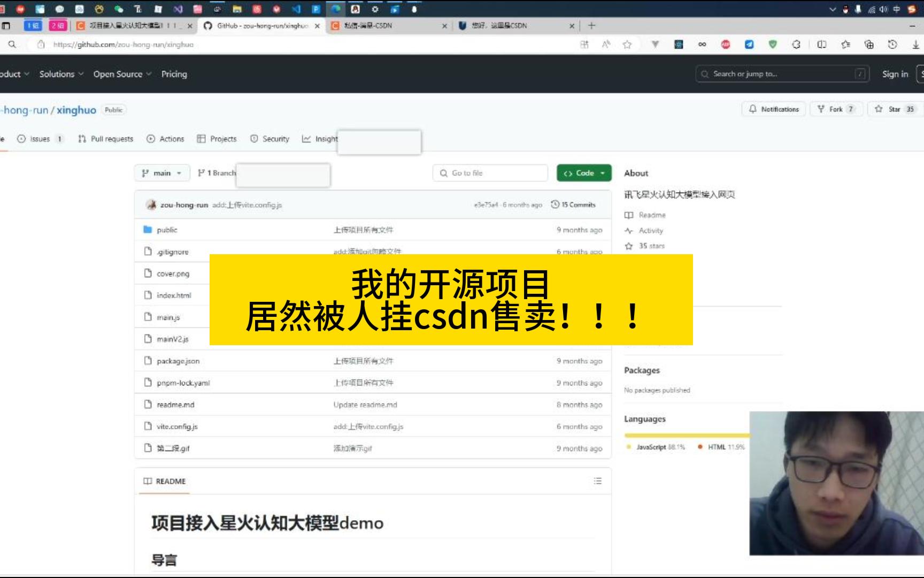Open Microsoft Edge collections icon
The width and height of the screenshot is (924, 578).
click(869, 44)
